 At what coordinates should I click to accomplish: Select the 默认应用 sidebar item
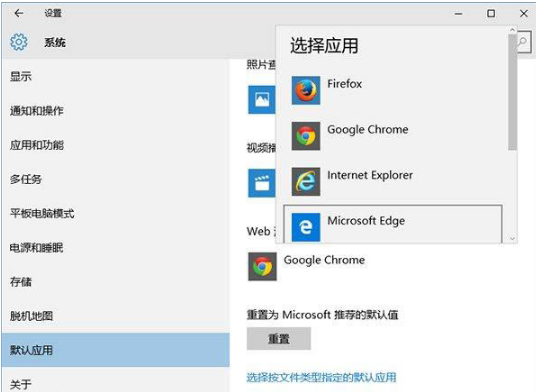(116, 350)
